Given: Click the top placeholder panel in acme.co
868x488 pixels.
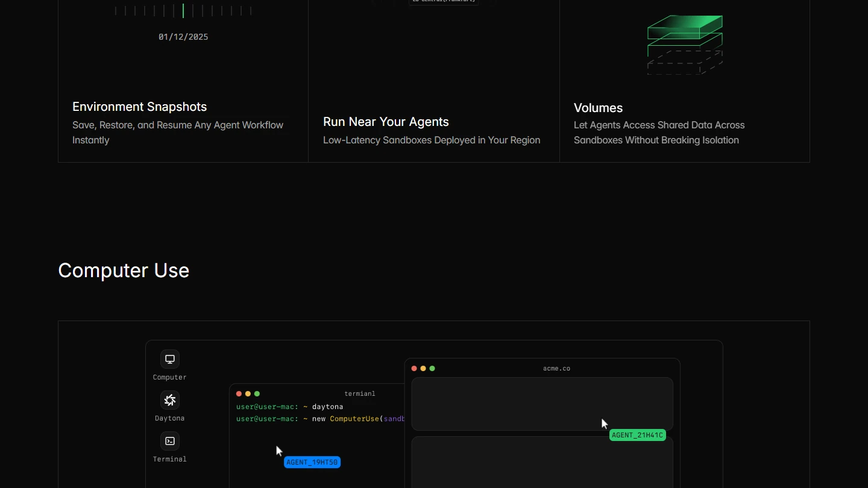Looking at the screenshot, I should pyautogui.click(x=542, y=404).
